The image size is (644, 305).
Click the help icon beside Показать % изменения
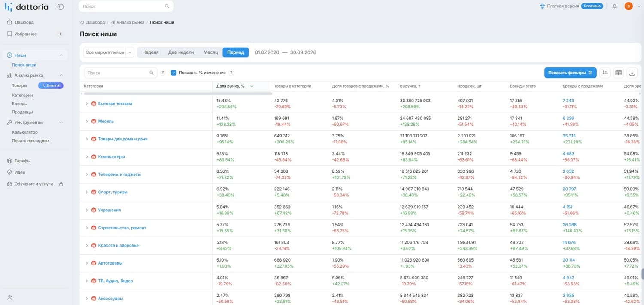point(231,73)
